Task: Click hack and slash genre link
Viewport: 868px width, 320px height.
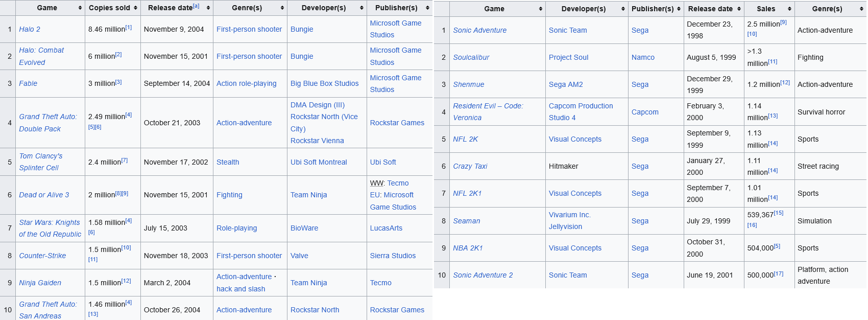Action: point(241,289)
